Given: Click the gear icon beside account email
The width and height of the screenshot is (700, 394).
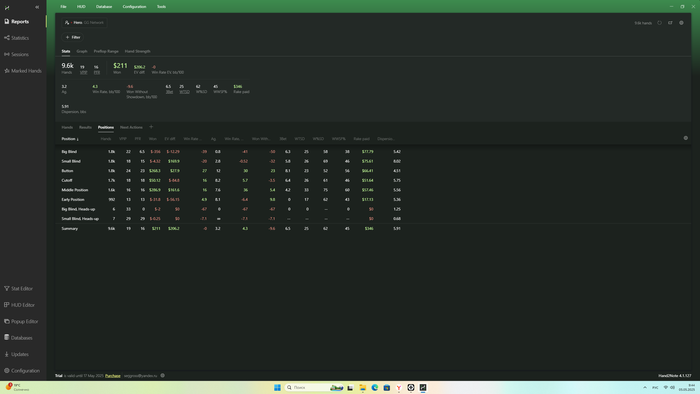Looking at the screenshot, I should pos(162,376).
